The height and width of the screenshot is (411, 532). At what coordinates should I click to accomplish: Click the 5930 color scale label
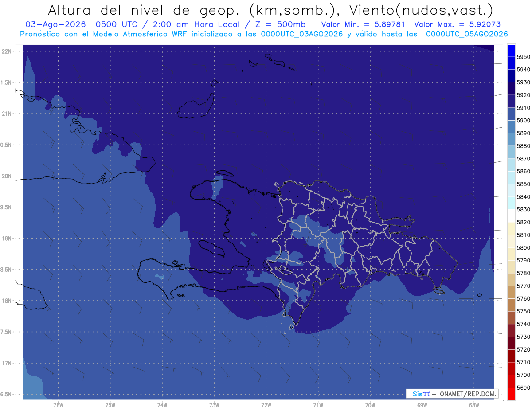pos(523,82)
